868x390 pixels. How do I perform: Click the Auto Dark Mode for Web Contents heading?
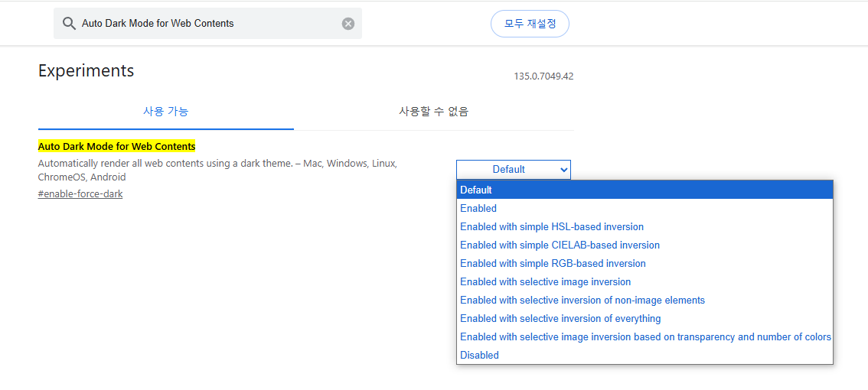click(x=117, y=147)
